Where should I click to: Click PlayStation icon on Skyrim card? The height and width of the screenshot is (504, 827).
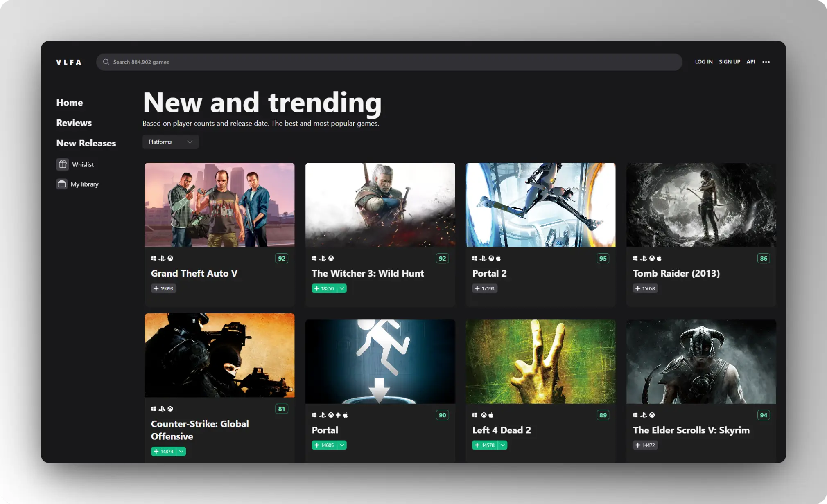point(644,415)
